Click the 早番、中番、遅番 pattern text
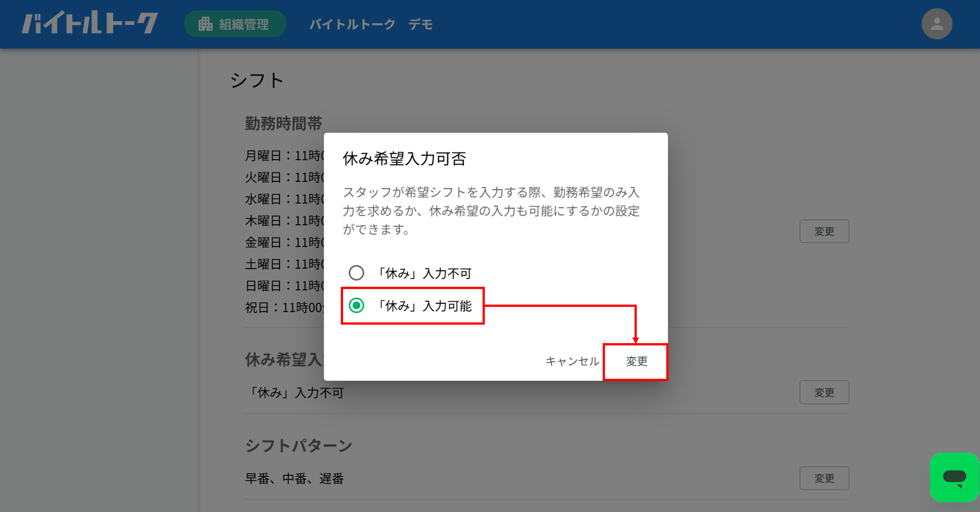The width and height of the screenshot is (980, 512). coord(294,478)
